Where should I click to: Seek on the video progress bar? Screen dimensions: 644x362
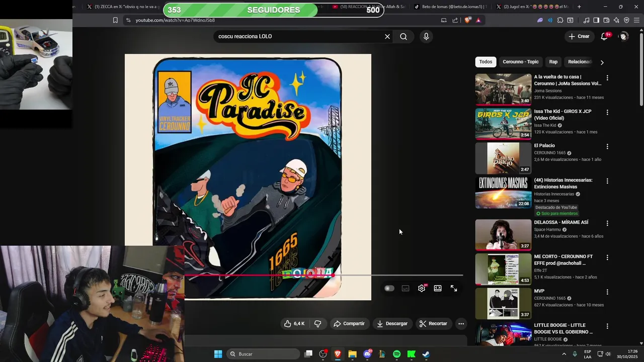point(324,275)
